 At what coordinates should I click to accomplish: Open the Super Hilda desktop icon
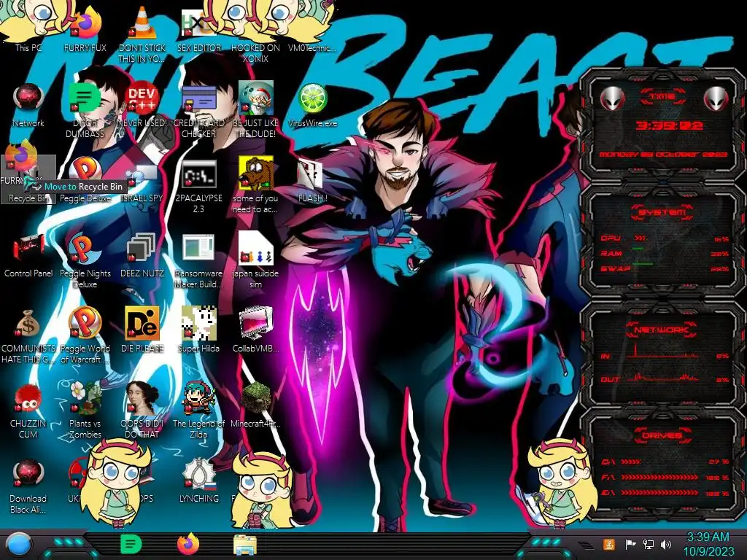(x=198, y=324)
